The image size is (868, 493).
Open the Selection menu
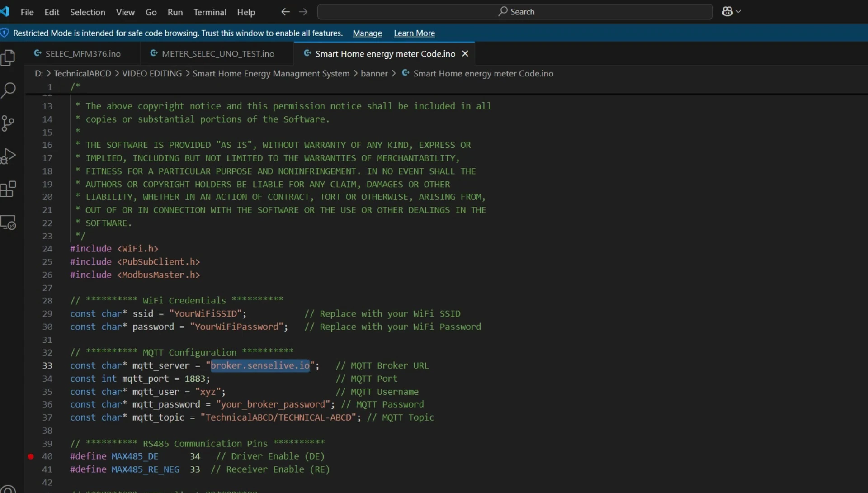[x=88, y=12]
